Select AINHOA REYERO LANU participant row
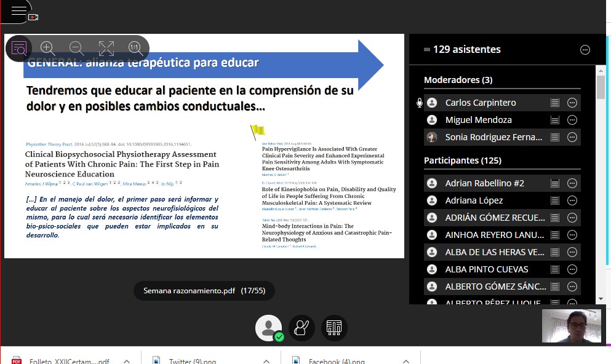Image resolution: width=611 pixels, height=364 pixels. [502, 235]
